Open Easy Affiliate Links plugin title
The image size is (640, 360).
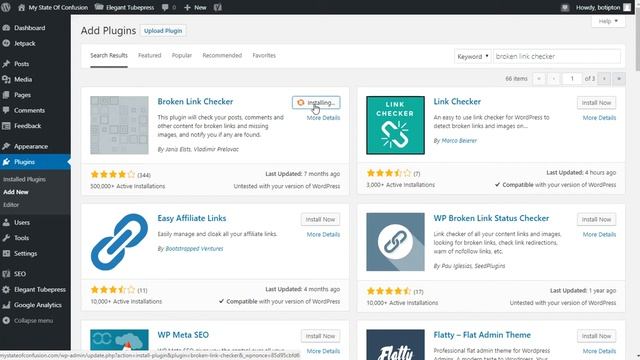(192, 218)
